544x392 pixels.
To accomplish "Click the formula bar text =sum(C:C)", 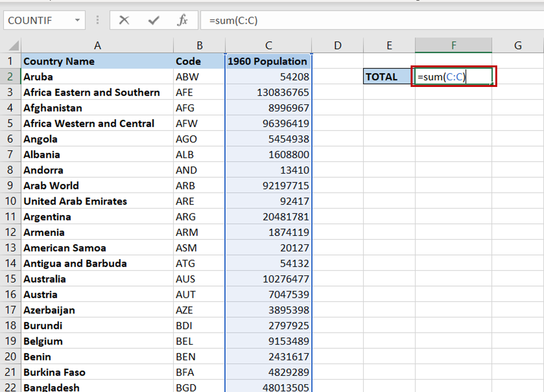I will point(233,21).
